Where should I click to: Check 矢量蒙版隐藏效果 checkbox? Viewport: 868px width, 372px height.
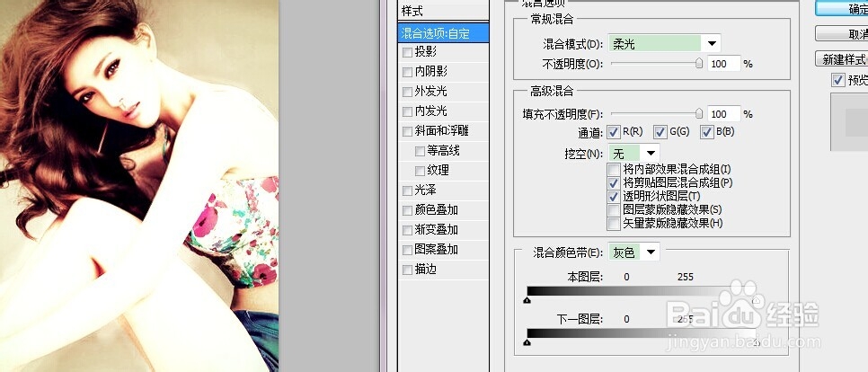(x=614, y=224)
